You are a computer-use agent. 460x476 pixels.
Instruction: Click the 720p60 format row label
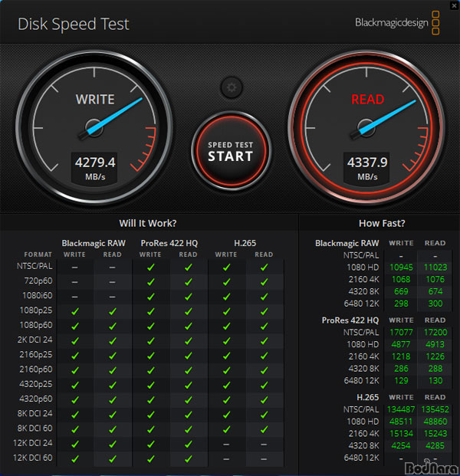(38, 281)
